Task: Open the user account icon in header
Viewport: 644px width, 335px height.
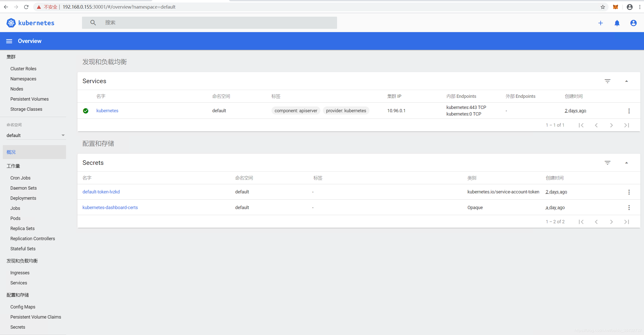Action: tap(633, 23)
